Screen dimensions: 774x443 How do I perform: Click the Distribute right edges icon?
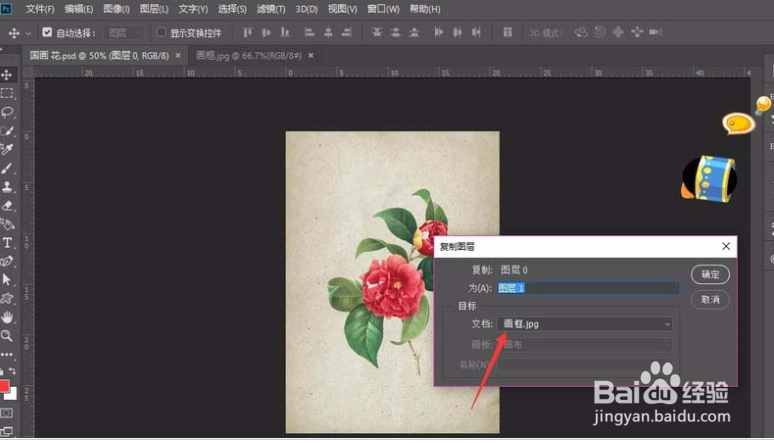(x=476, y=33)
